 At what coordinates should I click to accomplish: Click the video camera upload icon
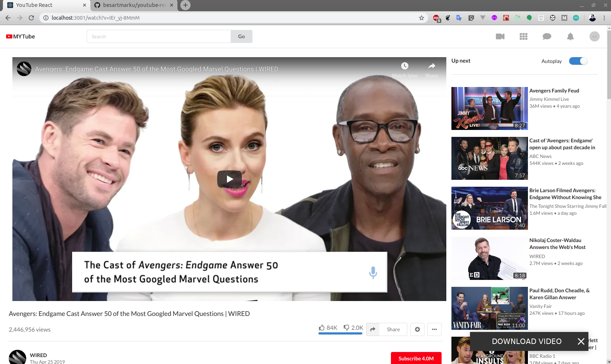500,36
